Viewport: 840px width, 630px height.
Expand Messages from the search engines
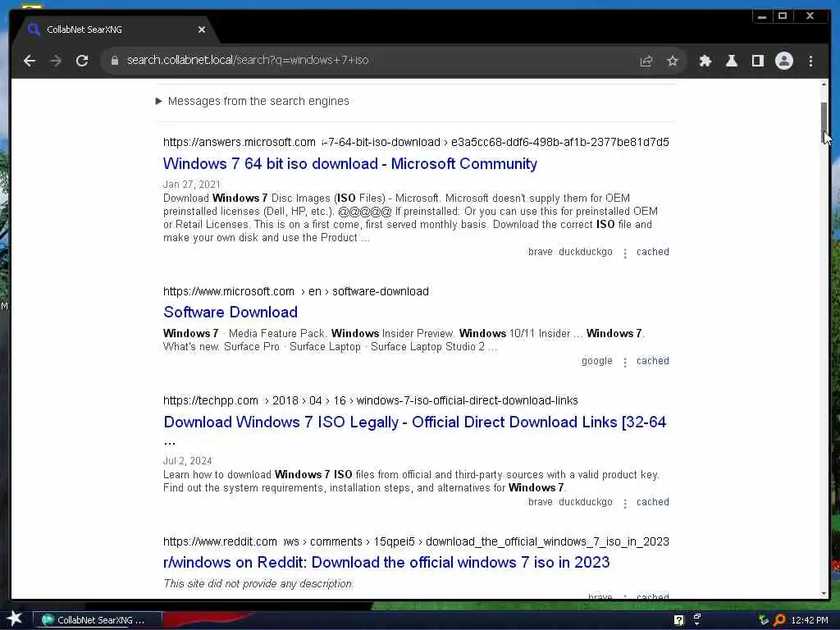[253, 101]
